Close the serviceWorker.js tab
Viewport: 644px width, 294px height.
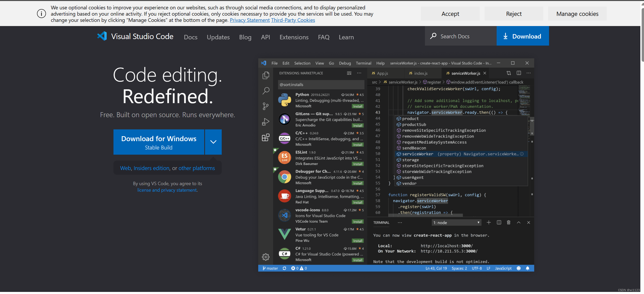485,73
